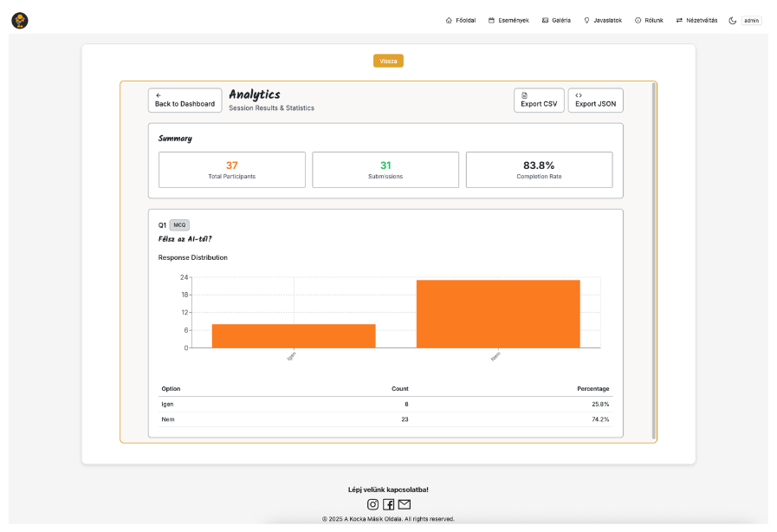Go Back to Dashboard
This screenshot has height=532, width=777.
(x=185, y=101)
